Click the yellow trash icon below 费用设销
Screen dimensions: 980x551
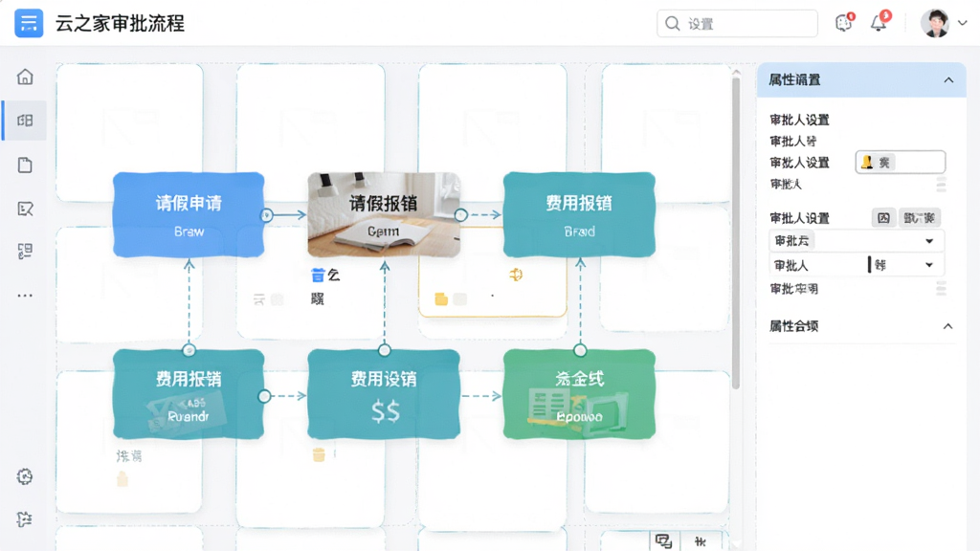319,454
